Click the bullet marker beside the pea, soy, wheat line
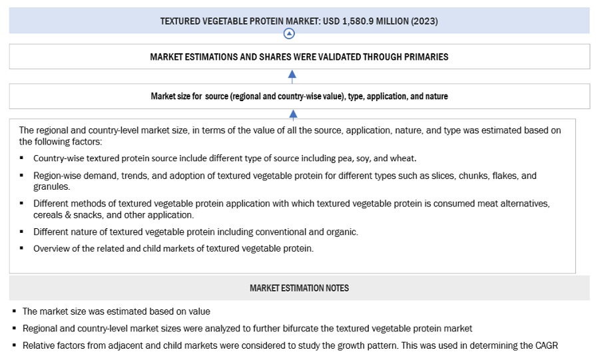Viewport: 596px width, 364px height. (21, 158)
